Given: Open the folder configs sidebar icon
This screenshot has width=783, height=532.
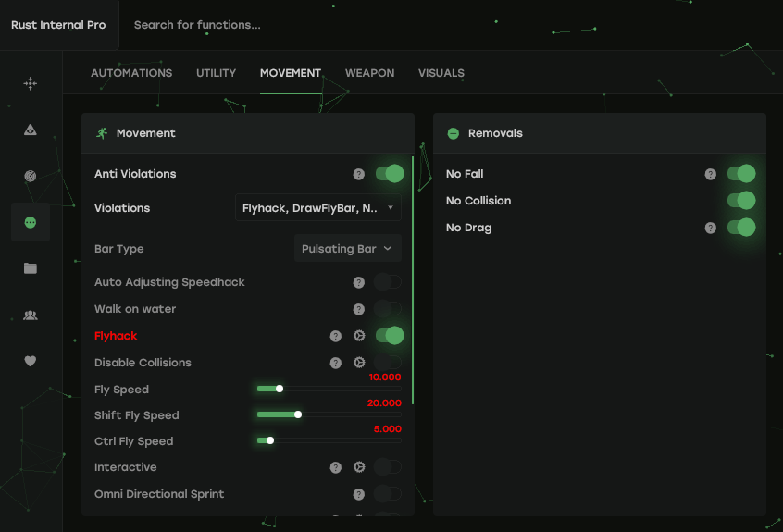Looking at the screenshot, I should (x=30, y=268).
